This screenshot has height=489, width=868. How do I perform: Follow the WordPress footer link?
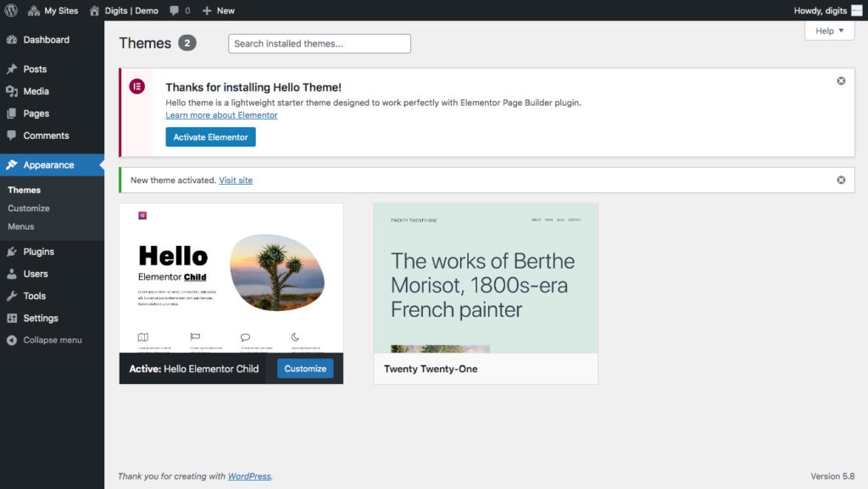(x=250, y=476)
